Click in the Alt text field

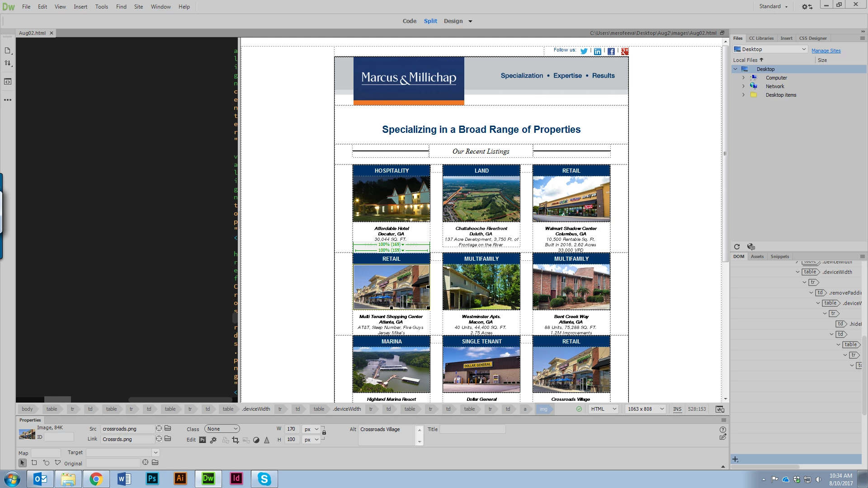[x=387, y=435]
